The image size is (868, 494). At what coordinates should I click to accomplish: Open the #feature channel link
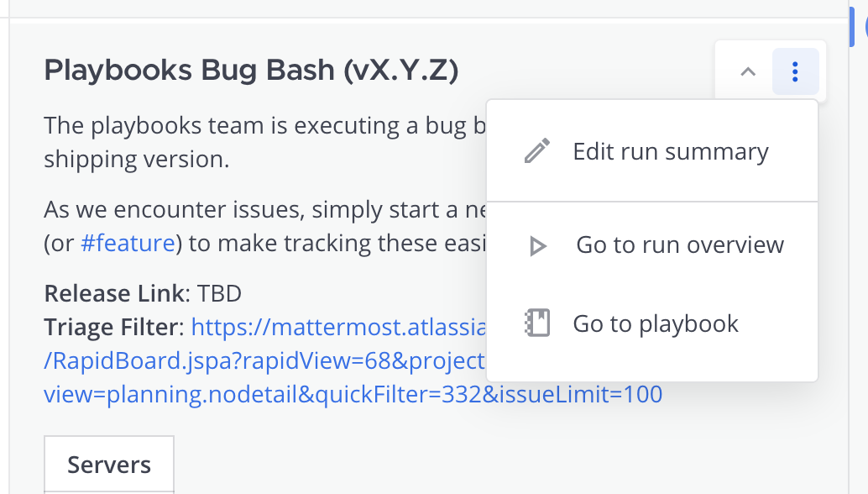[128, 243]
